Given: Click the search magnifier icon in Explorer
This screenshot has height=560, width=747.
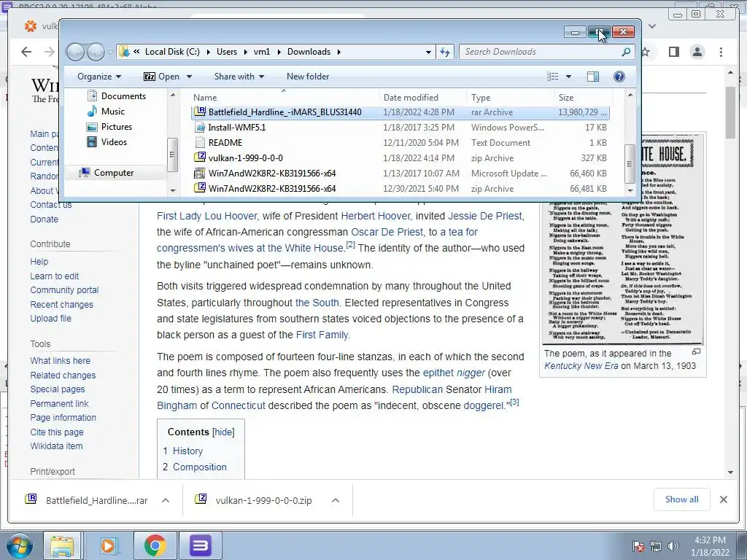Looking at the screenshot, I should [626, 52].
